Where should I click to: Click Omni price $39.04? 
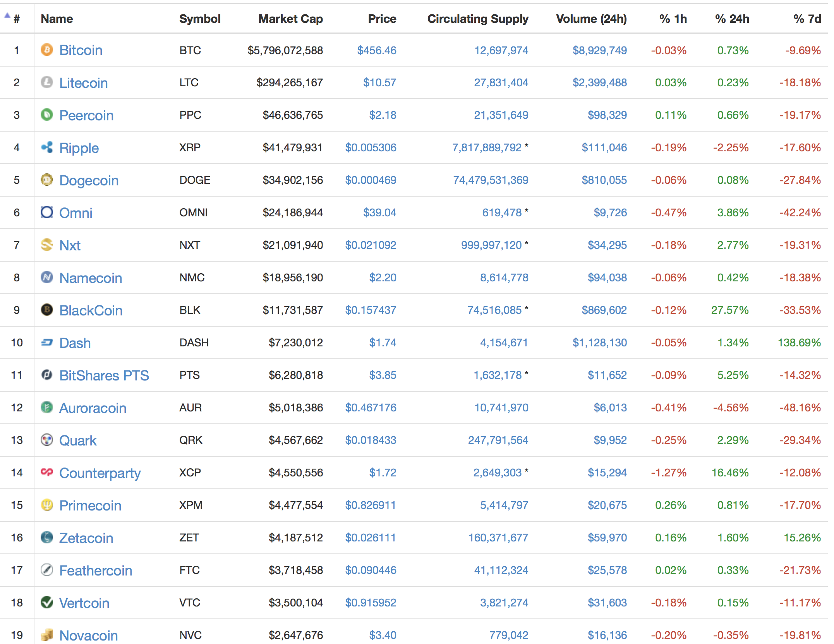pyautogui.click(x=379, y=212)
